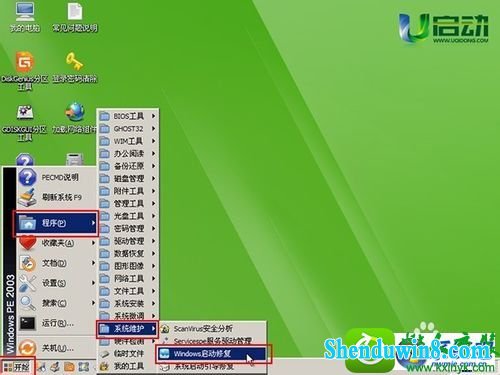Click the wrench icon beside 设置(S)
Image resolution: width=500 pixels, height=375 pixels.
[27, 283]
